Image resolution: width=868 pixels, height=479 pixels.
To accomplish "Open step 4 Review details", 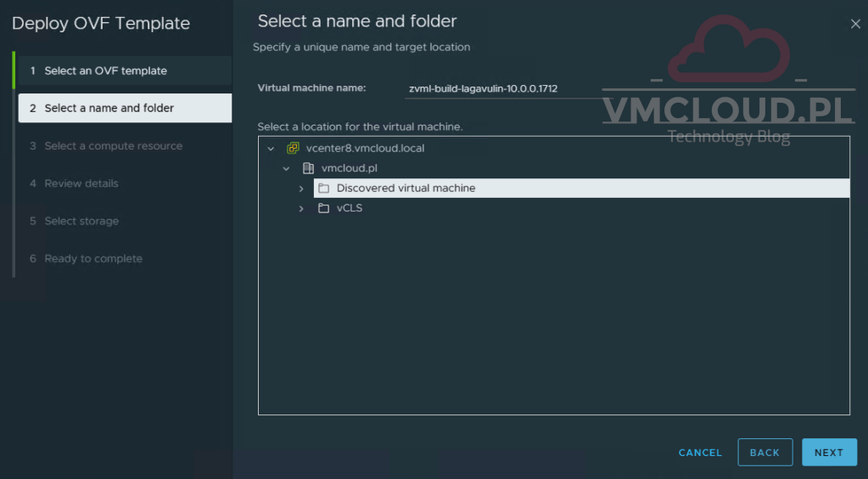I will pos(81,183).
